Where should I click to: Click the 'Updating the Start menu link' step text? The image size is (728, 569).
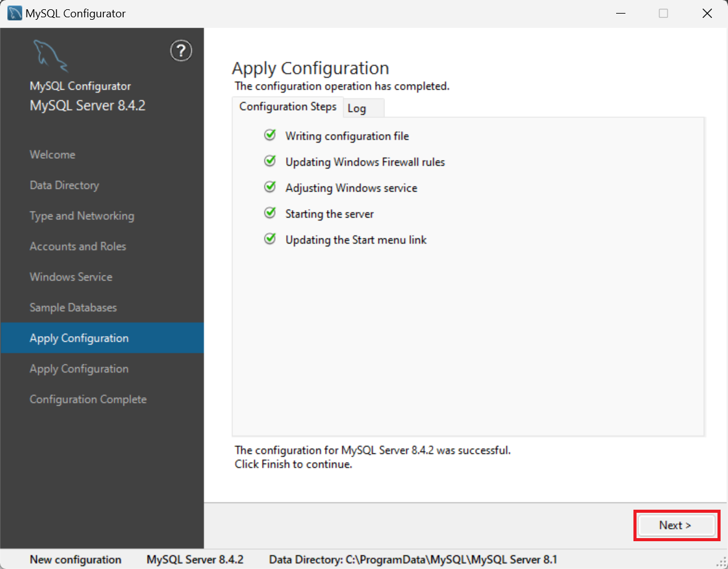(x=356, y=240)
